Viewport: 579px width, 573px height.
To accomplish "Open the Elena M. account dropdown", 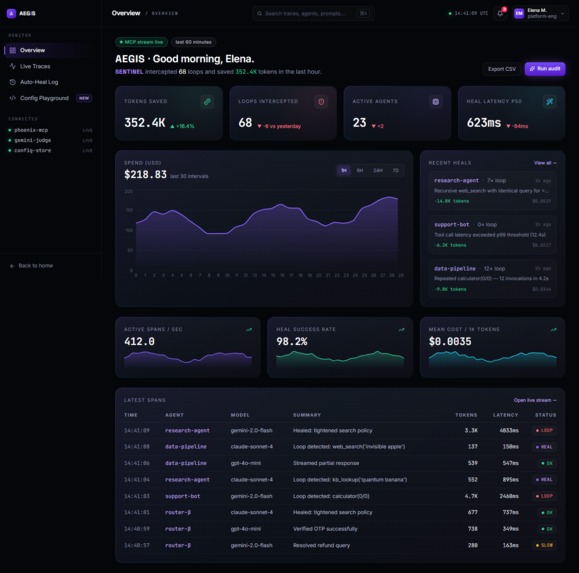I will [x=540, y=13].
